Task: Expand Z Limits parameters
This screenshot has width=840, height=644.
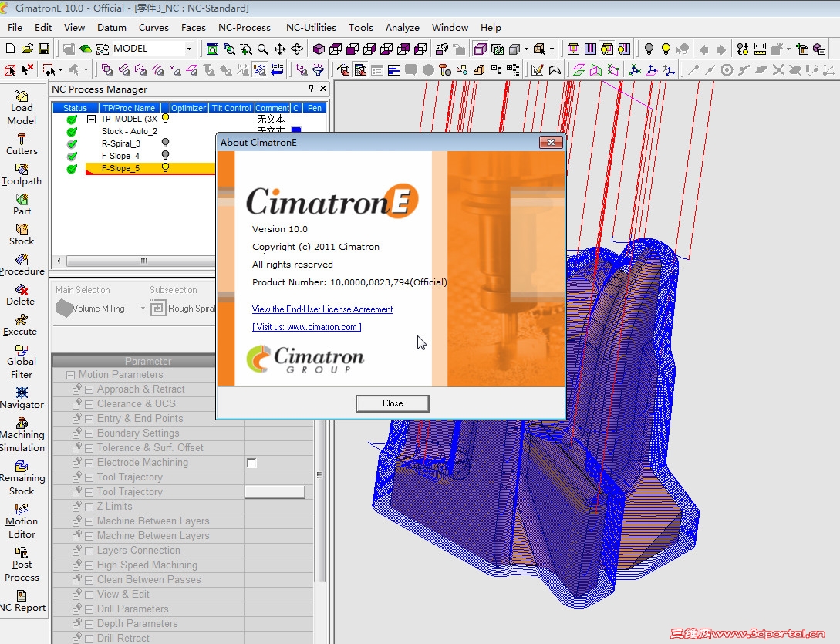Action: coord(89,507)
